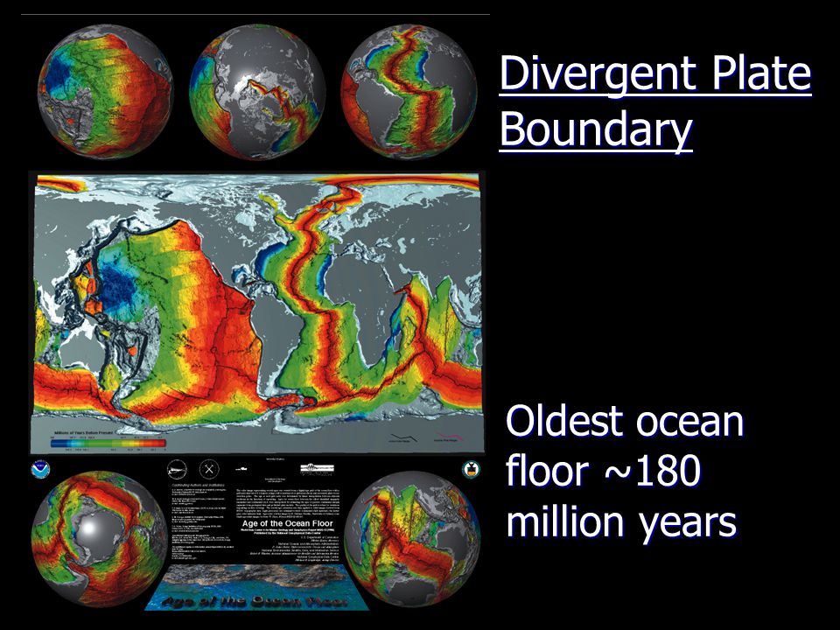840x630 pixels.
Task: Click the circular institution logo left of crossed tools
Action: point(178,469)
